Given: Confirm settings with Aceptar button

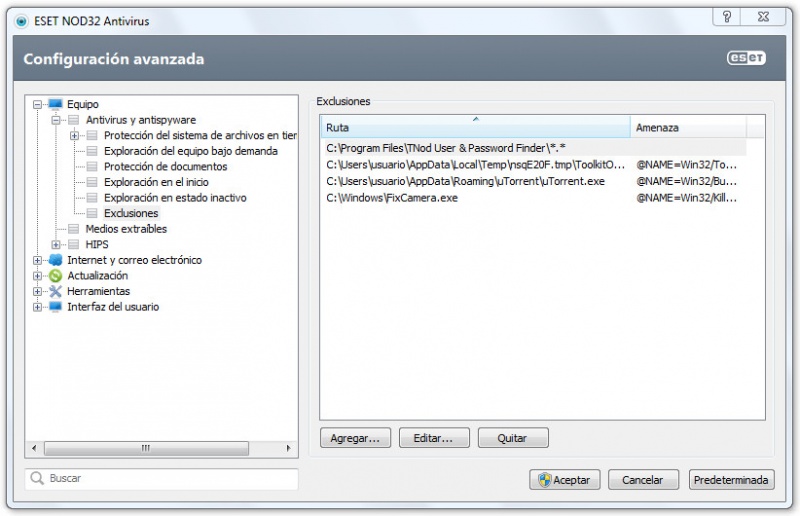Looking at the screenshot, I should click(x=564, y=480).
